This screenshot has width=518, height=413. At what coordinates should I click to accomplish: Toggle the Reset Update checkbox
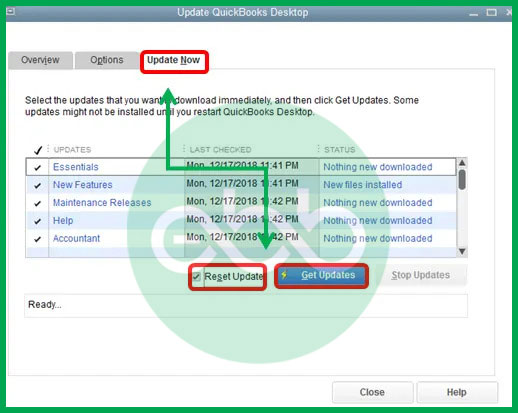click(196, 276)
